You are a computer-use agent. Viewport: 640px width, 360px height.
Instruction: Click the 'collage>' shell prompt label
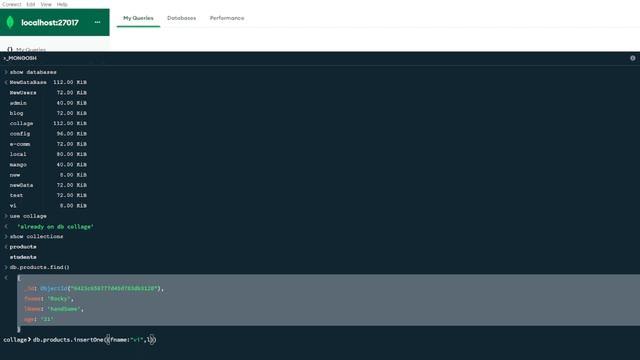(x=16, y=340)
